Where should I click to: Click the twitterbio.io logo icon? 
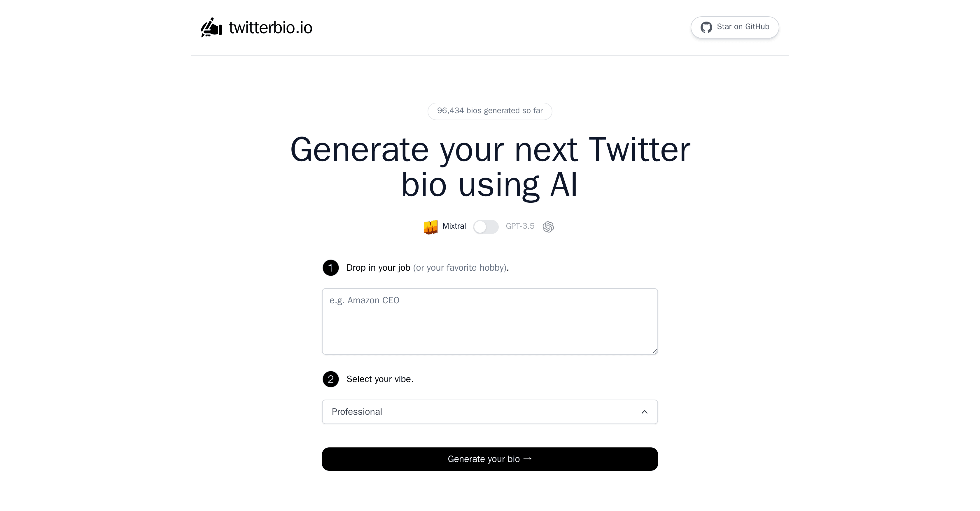210,27
